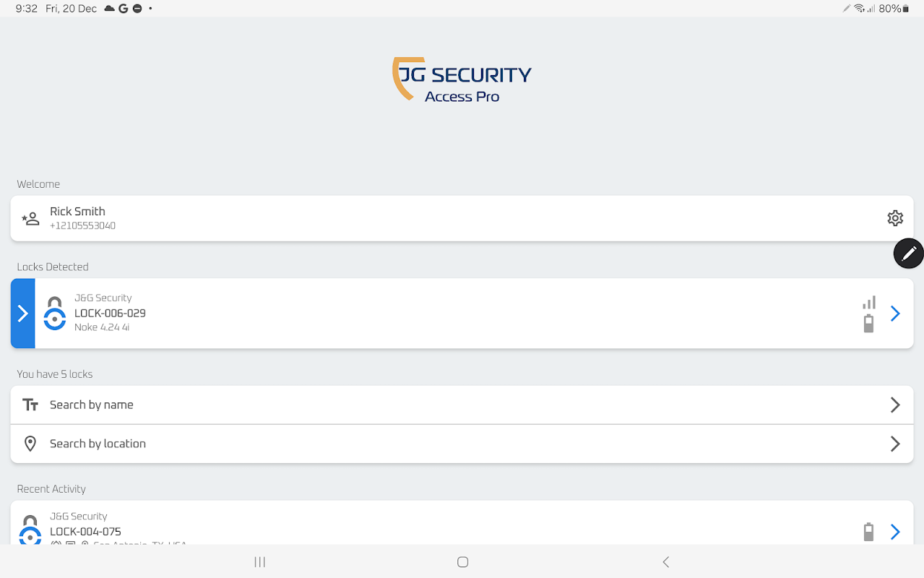The width and height of the screenshot is (924, 578).
Task: Open Search by location chevron
Action: click(895, 444)
